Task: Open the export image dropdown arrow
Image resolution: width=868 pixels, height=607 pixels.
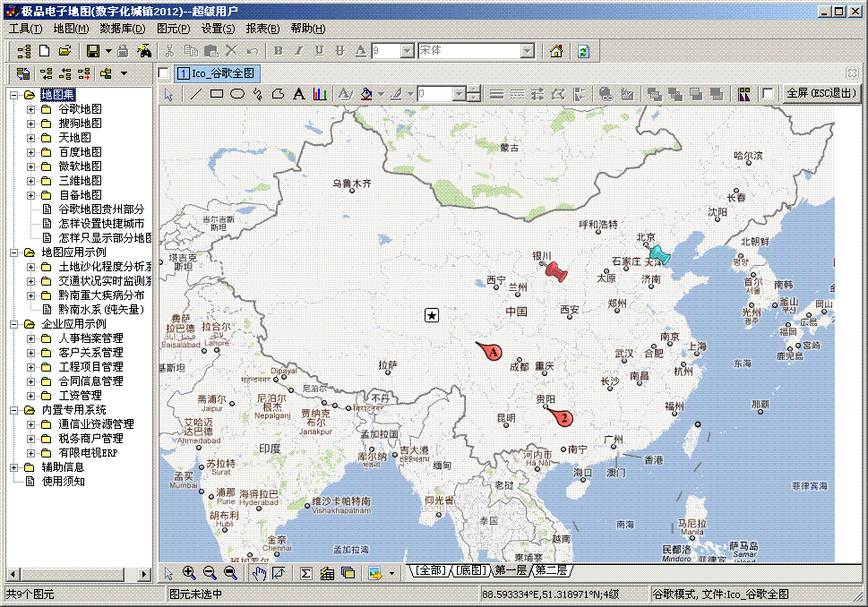Action: point(392,573)
